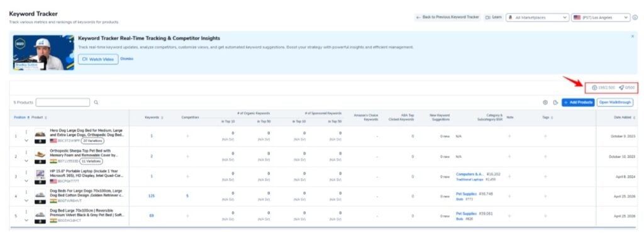
Task: Open the (PST) Los Angeles timezone dropdown
Action: coord(601,18)
